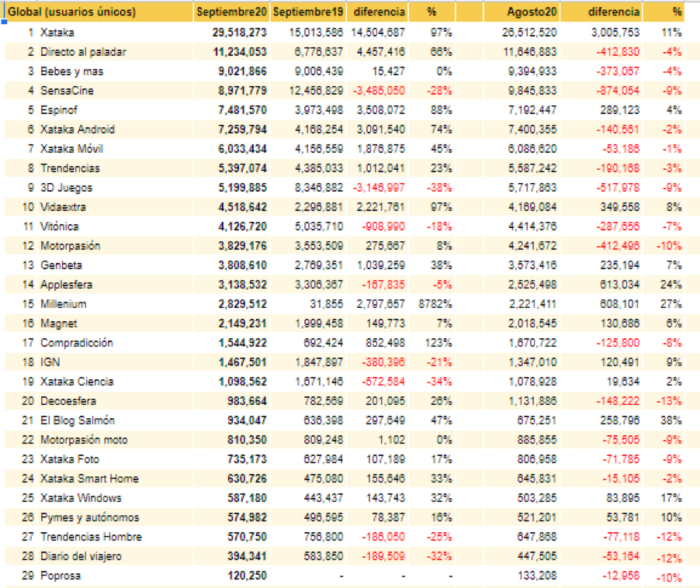700x588 pixels.
Task: Select the red value -908,990
Action: (383, 226)
